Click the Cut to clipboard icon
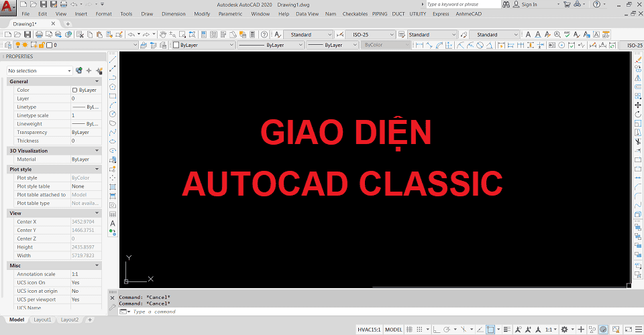Viewport: 644px width, 335px height. tap(80, 34)
